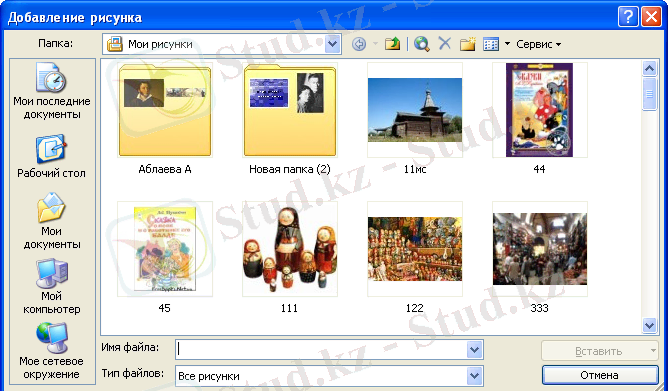668x391 pixels.
Task: Create new folder icon in toolbar
Action: click(467, 44)
